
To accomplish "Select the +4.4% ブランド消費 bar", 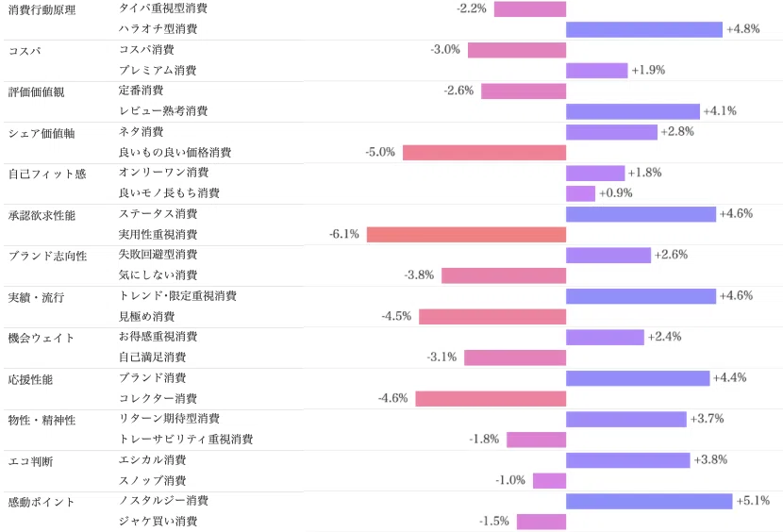I will tap(638, 378).
